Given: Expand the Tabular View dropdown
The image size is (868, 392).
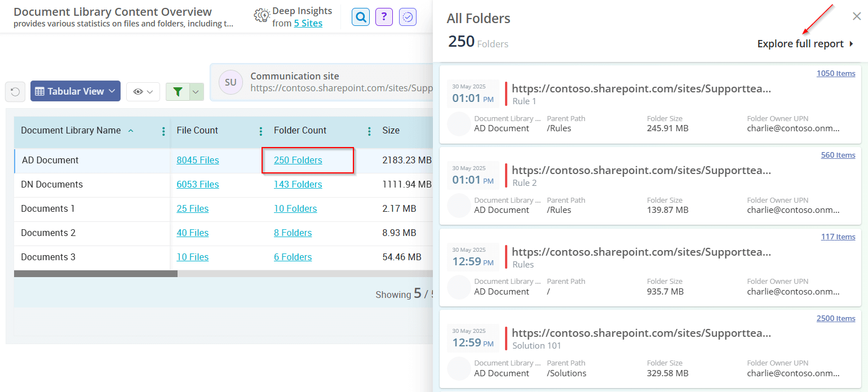Looking at the screenshot, I should (x=75, y=91).
